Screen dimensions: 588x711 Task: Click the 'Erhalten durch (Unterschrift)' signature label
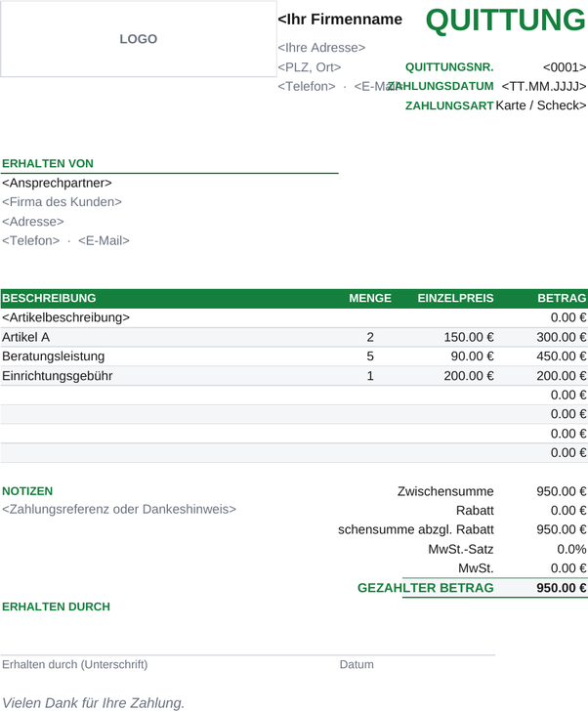pos(75,665)
